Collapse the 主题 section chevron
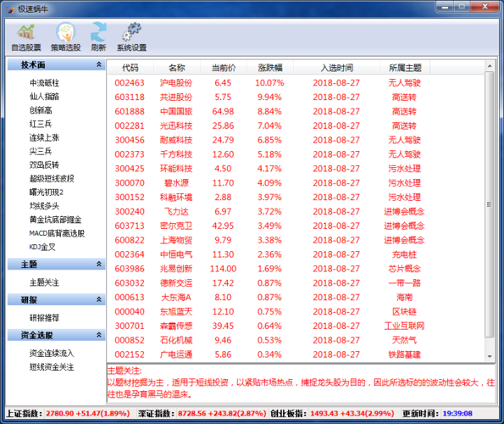The image size is (504, 424). click(x=99, y=264)
